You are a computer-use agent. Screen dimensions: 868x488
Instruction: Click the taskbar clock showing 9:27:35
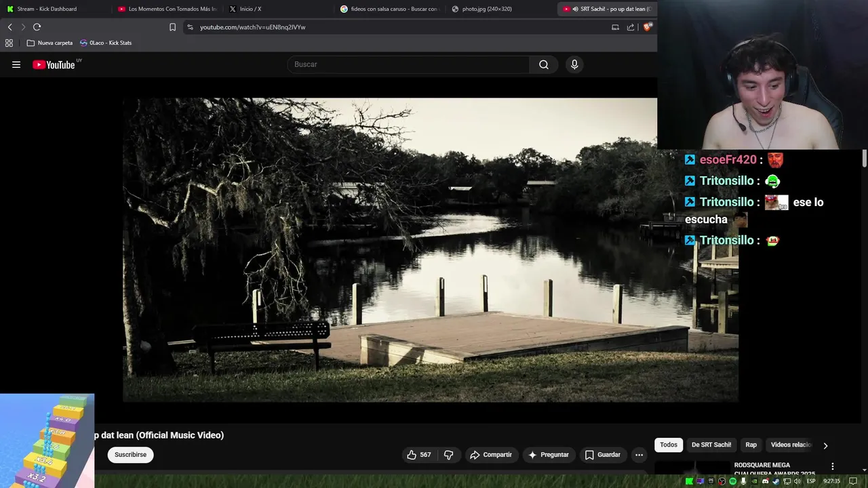tap(831, 481)
